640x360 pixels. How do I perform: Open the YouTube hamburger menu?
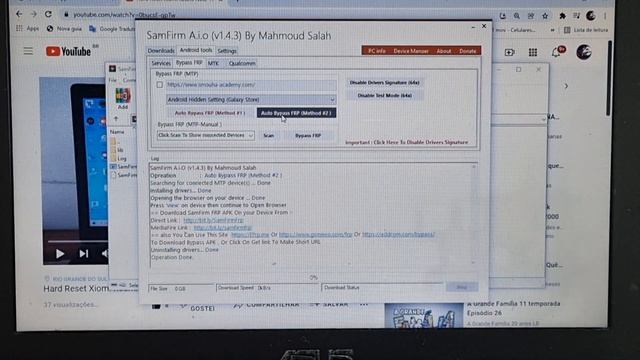tap(28, 51)
